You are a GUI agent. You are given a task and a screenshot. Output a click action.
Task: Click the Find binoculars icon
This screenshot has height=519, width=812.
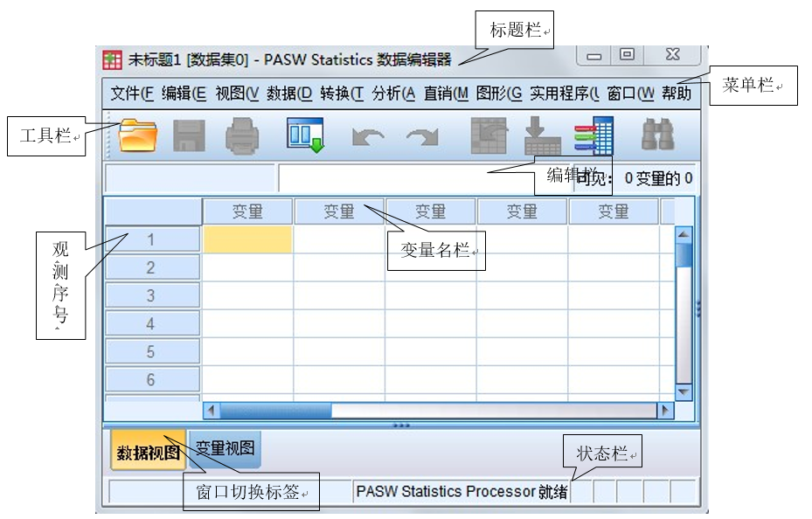pyautogui.click(x=657, y=135)
